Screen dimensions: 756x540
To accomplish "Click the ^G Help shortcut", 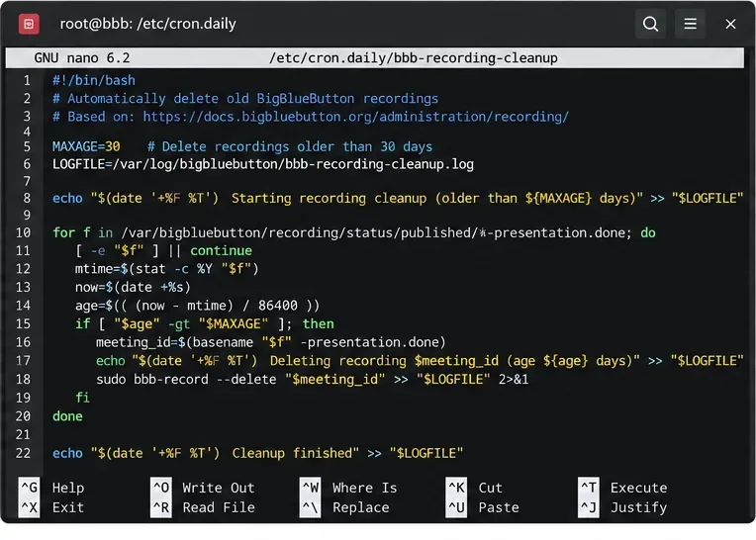I will (51, 488).
